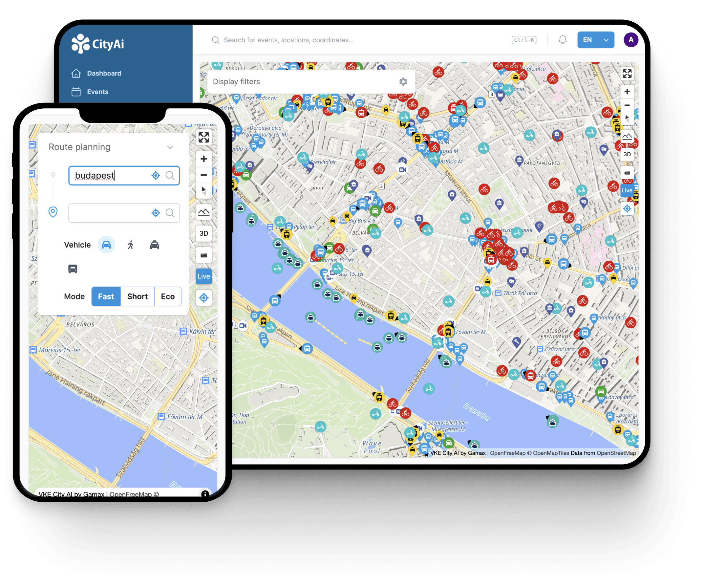The height and width of the screenshot is (588, 703).
Task: Select the Short route mode
Action: [x=137, y=297]
